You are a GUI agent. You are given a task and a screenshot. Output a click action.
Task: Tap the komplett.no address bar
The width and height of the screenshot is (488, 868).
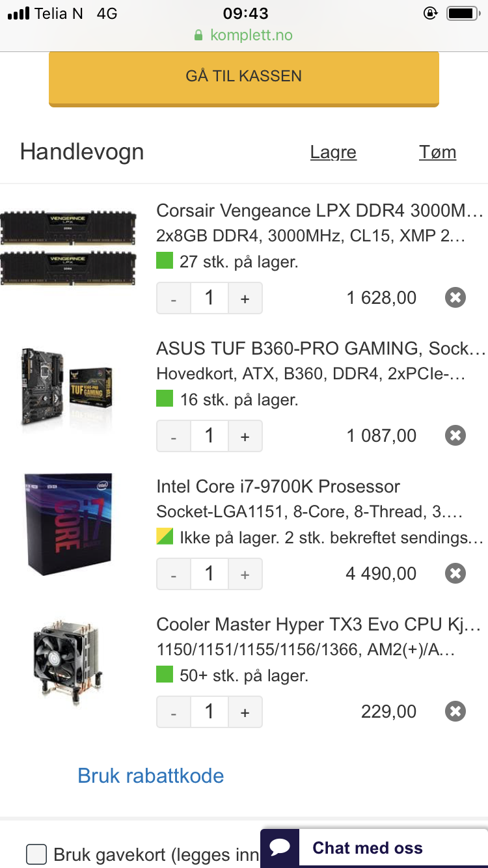(244, 35)
